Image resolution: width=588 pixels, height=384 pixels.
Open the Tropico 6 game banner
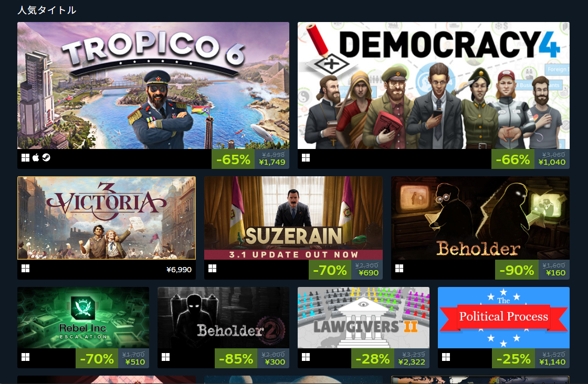click(153, 86)
